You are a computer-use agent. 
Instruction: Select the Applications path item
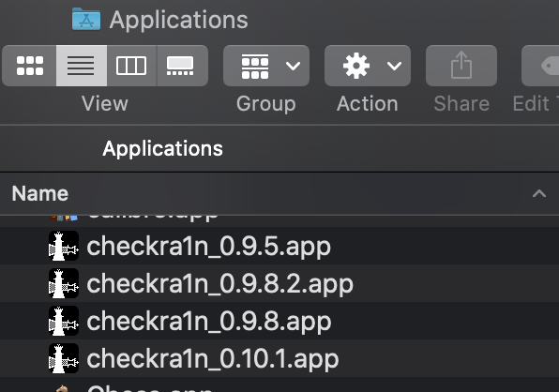coord(162,148)
